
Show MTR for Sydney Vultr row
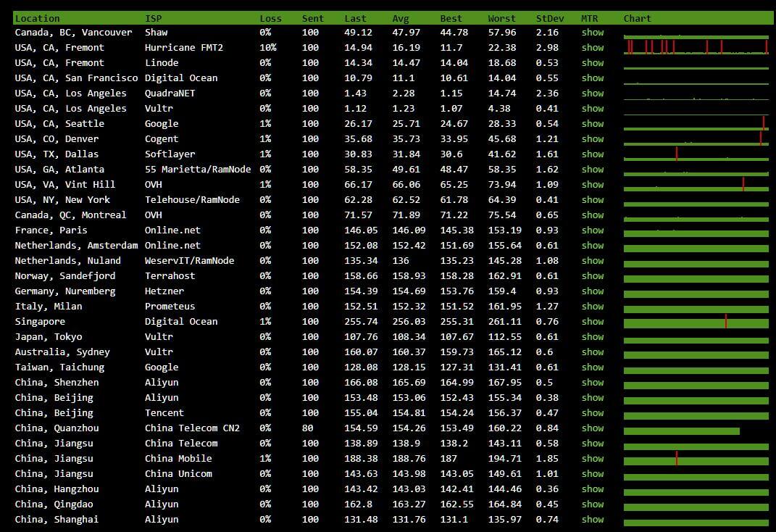593,352
